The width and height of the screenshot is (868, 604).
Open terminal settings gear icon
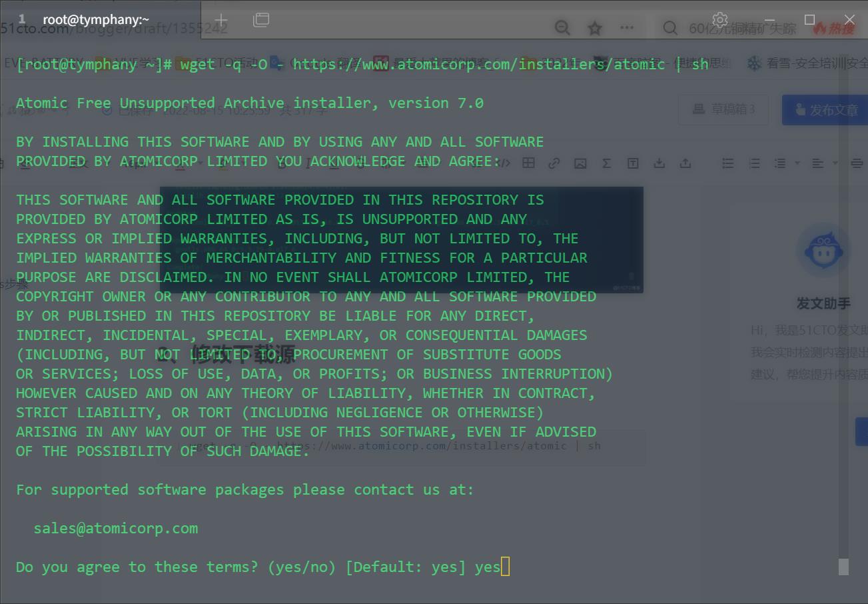719,19
